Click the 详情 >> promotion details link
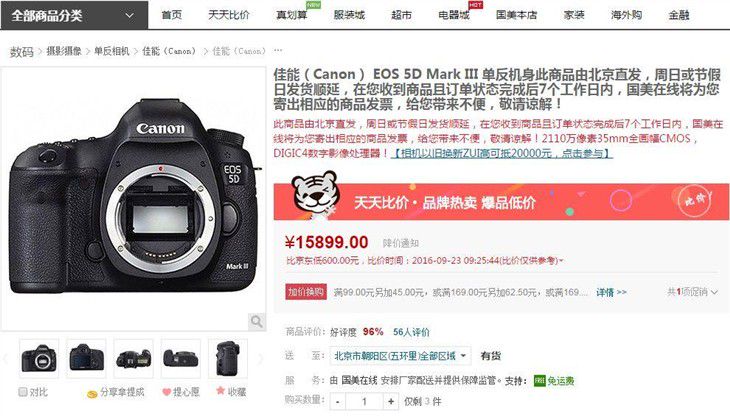 [x=611, y=292]
